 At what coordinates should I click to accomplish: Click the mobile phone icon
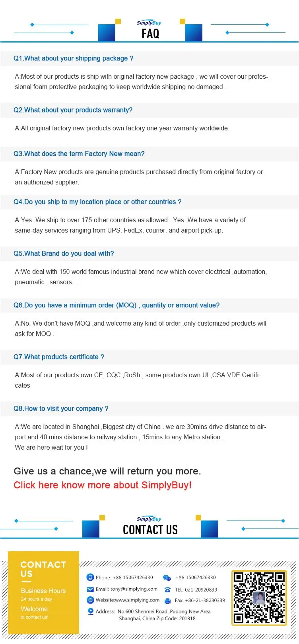[x=90, y=577]
